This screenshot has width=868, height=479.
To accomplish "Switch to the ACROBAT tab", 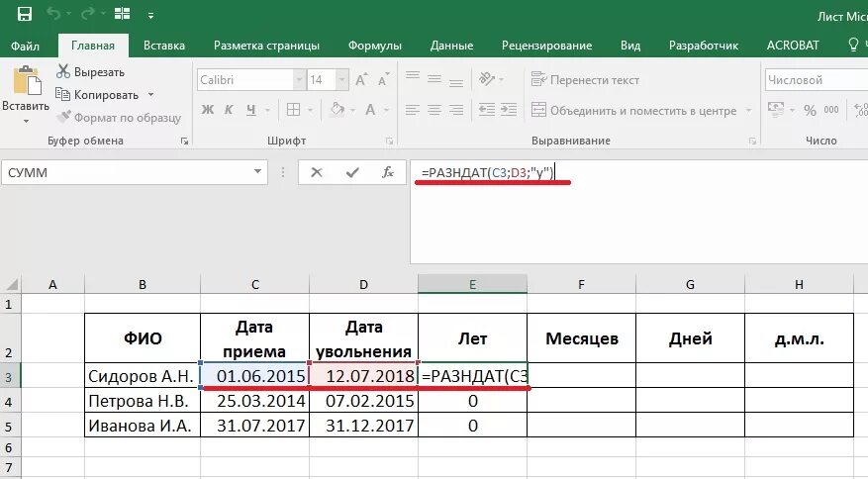I will (793, 46).
